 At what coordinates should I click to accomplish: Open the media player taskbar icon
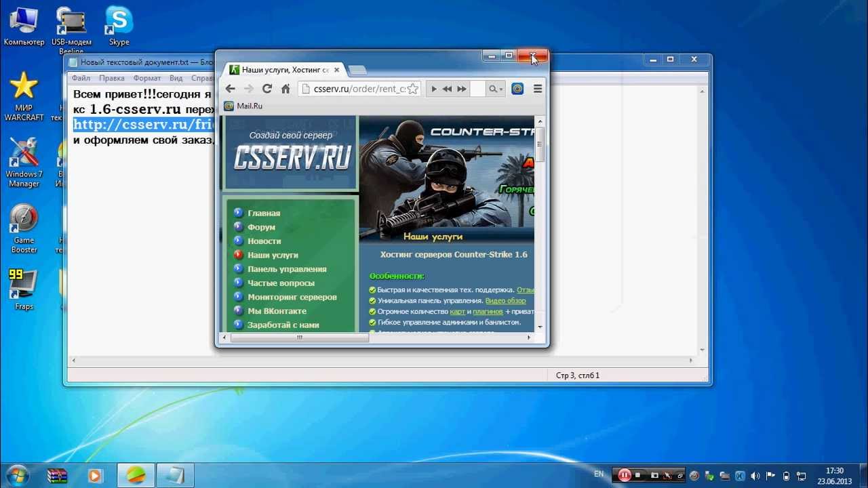coord(95,476)
